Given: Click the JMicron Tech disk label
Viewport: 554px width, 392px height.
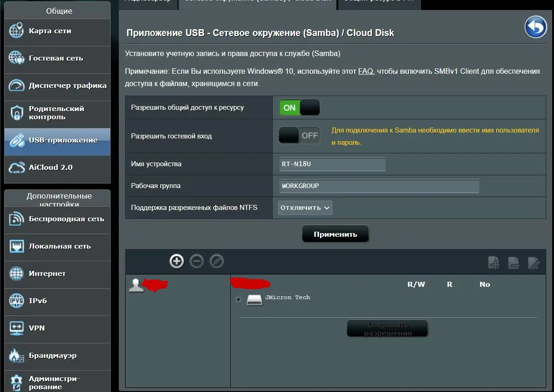Looking at the screenshot, I should [x=288, y=297].
